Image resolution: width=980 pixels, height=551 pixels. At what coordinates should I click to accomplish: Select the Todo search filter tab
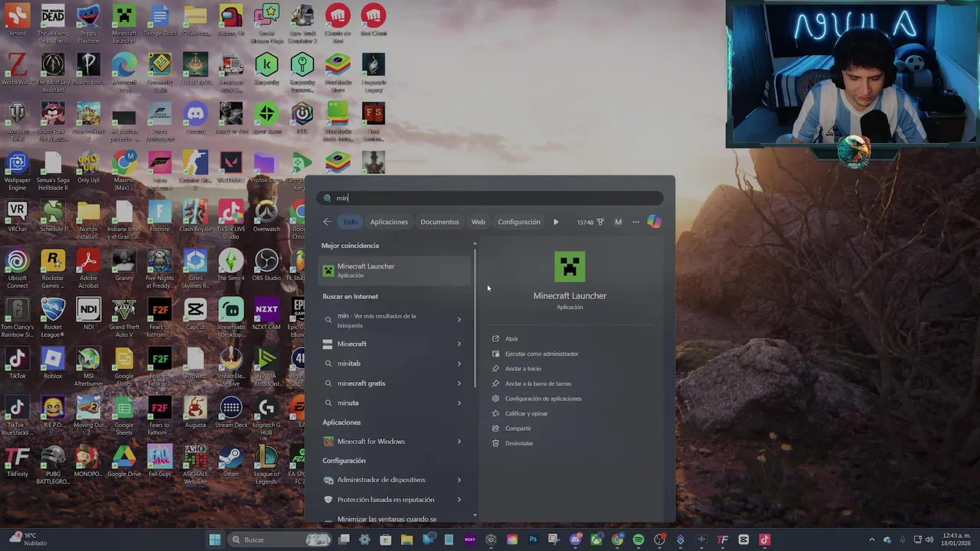[350, 222]
